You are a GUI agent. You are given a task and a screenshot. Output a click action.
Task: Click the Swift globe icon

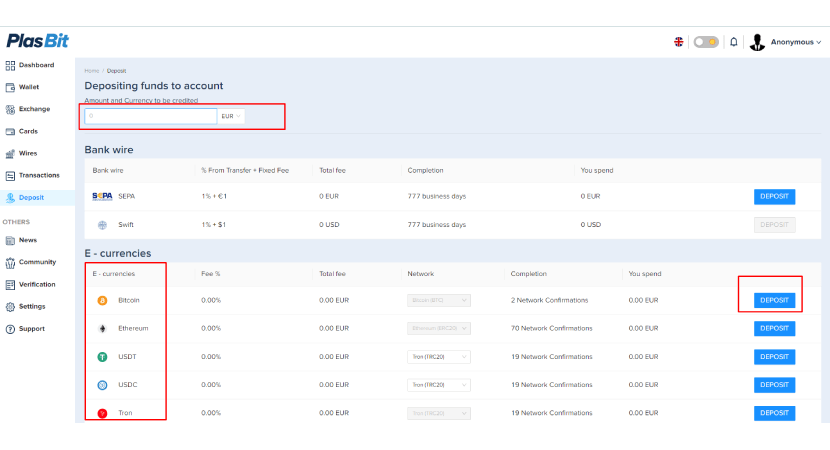pyautogui.click(x=102, y=225)
